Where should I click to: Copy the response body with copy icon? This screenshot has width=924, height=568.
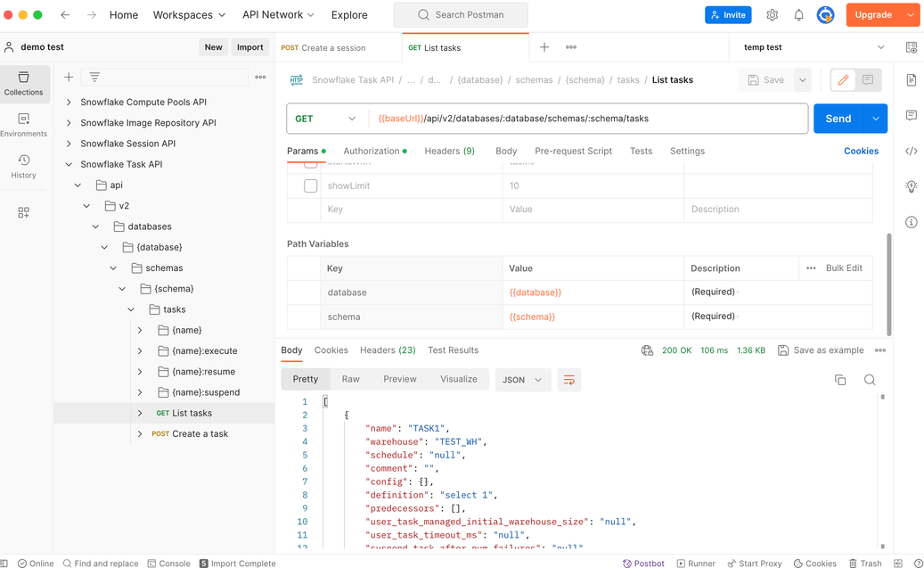pyautogui.click(x=839, y=380)
